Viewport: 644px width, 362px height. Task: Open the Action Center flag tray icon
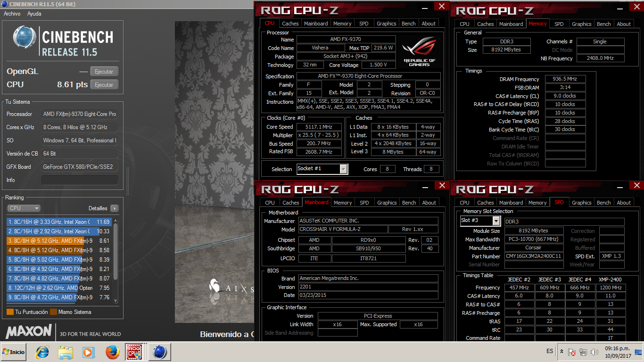point(572,352)
